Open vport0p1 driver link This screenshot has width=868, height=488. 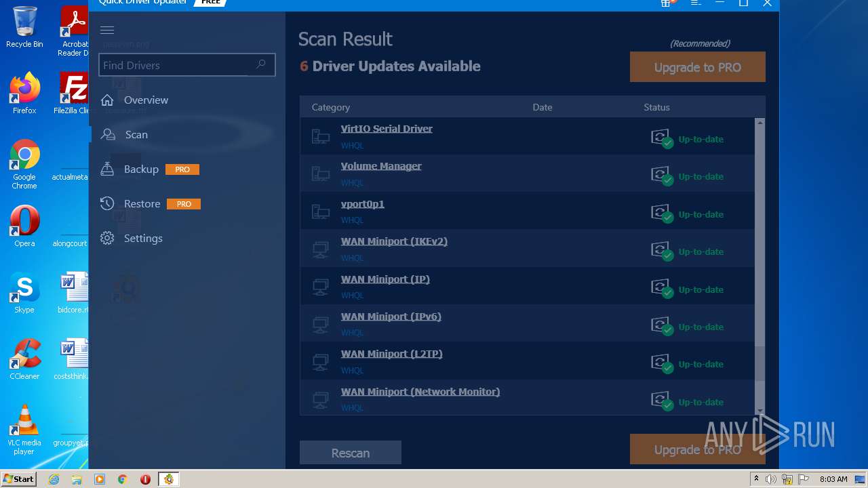click(363, 204)
